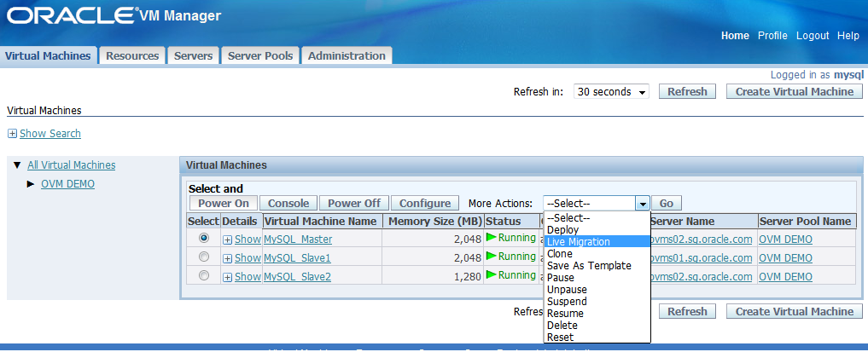
Task: Choose Deploy from the actions list
Action: (597, 230)
